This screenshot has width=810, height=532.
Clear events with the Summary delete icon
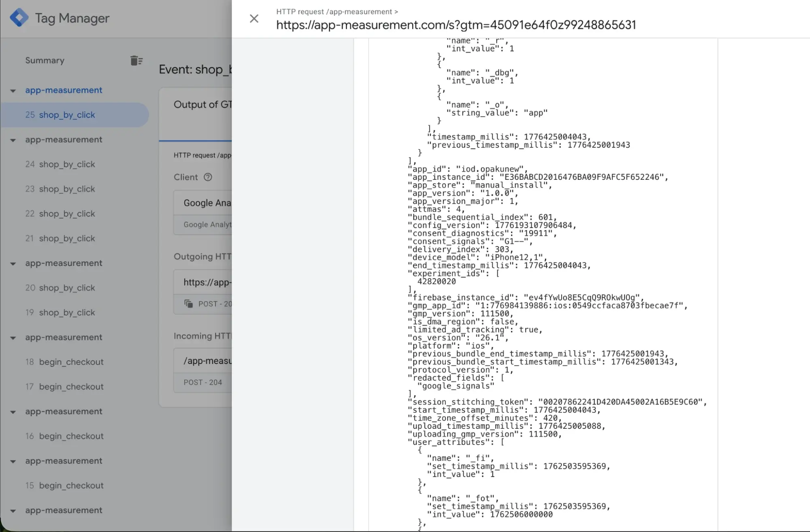coord(137,60)
